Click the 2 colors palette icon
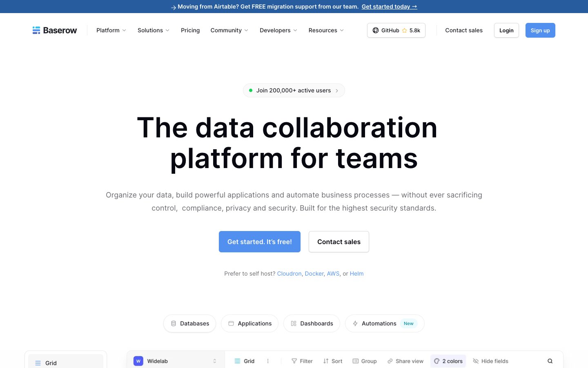Screen dimensions: 588x368 [437, 361]
